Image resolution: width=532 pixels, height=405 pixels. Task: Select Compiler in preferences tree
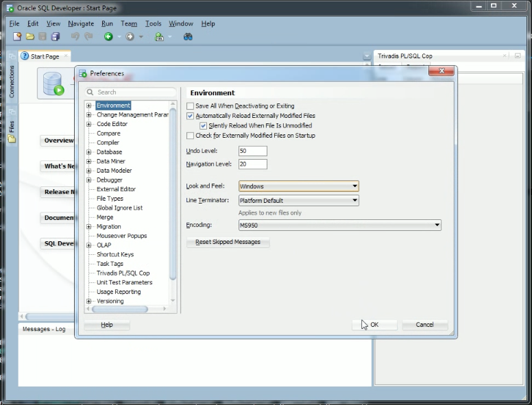click(x=108, y=143)
